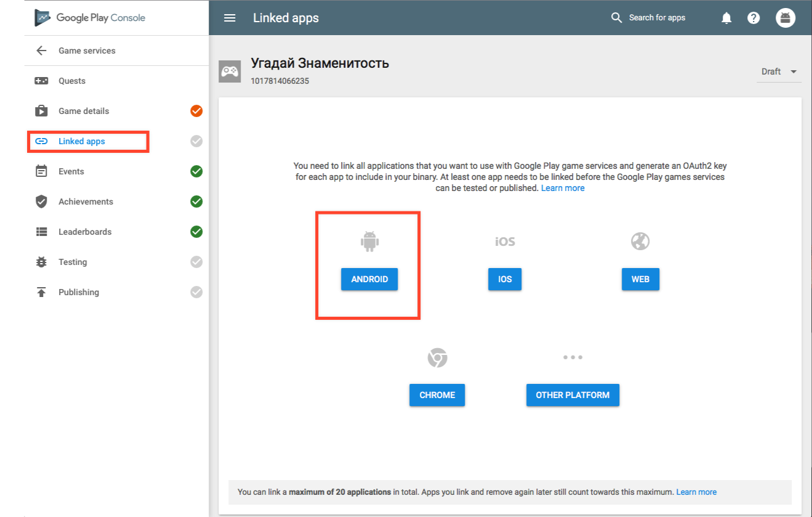Click the Linked apps page title

[x=286, y=18]
